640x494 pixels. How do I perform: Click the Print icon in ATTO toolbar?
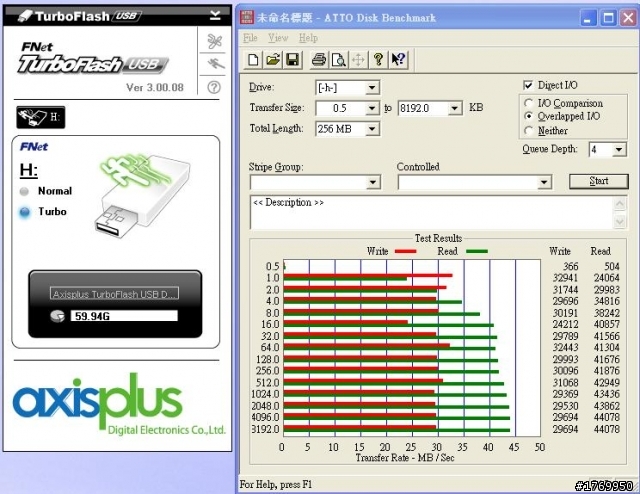[x=319, y=60]
